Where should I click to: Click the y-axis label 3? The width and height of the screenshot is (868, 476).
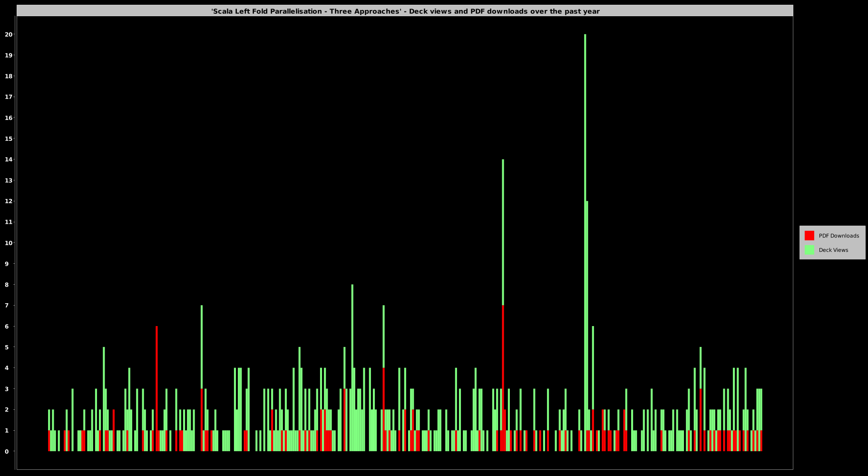[7, 389]
